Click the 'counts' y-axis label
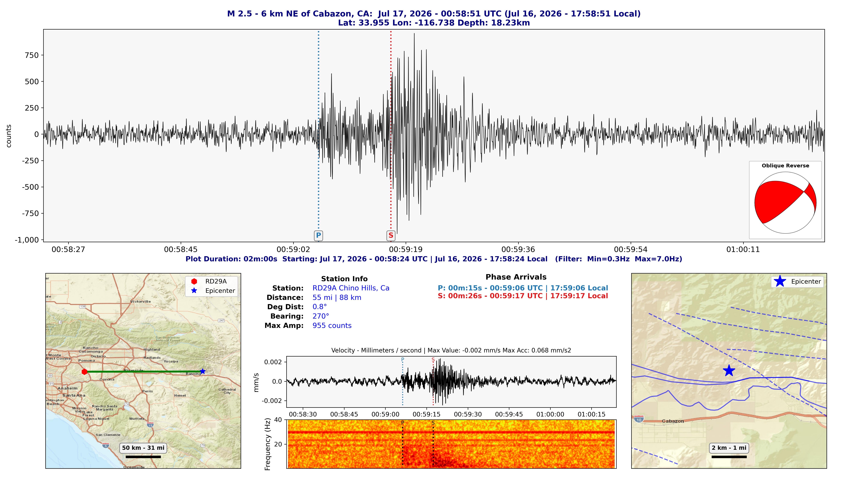Viewport: 868px width, 488px height. 9,136
